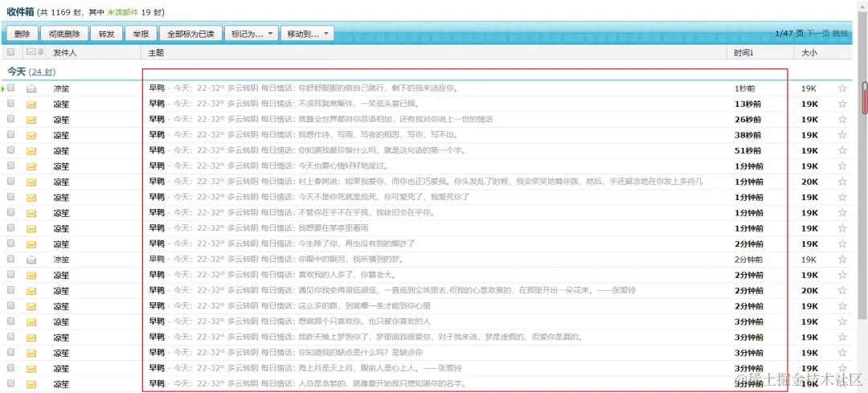Tick checkbox of the 想做那个只喜欢你 email
868x393 pixels.
11,321
